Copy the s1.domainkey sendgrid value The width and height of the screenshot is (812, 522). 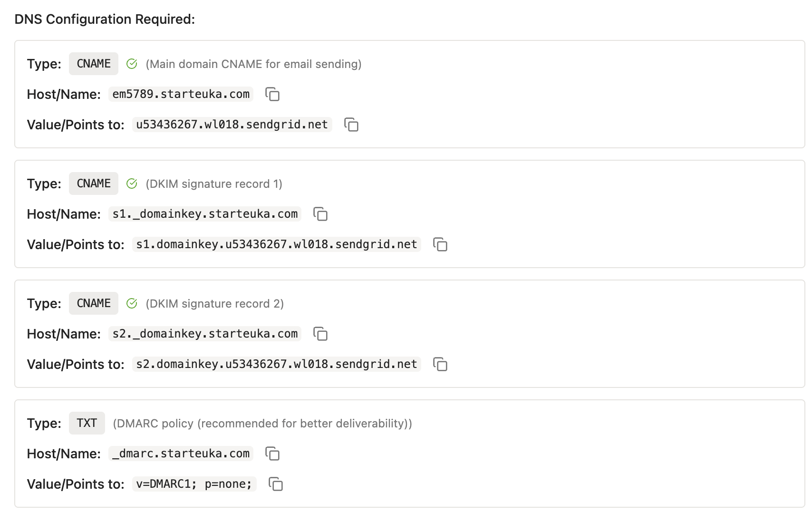click(x=440, y=244)
